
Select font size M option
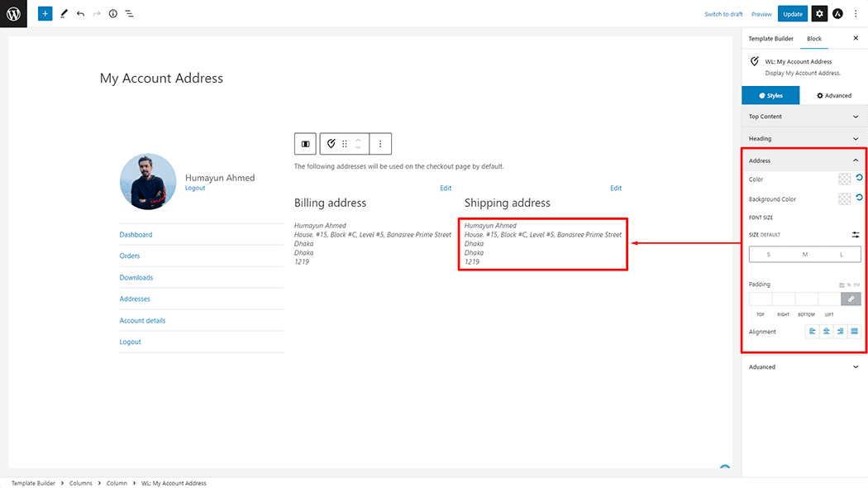click(804, 255)
